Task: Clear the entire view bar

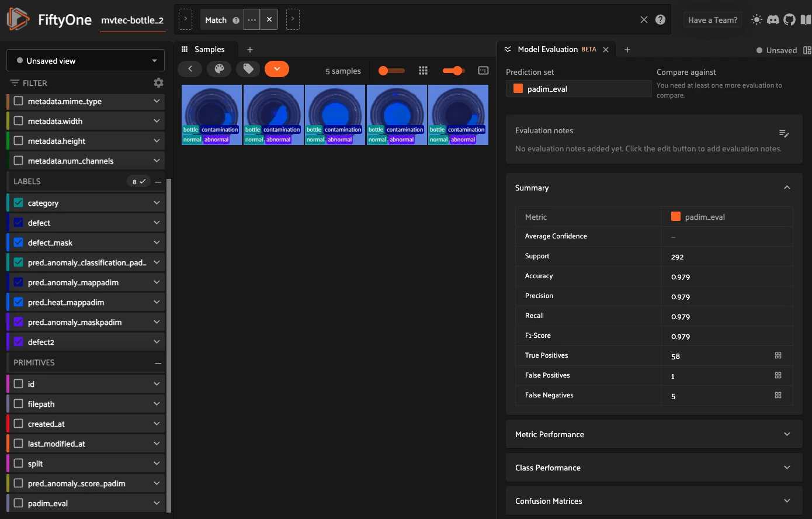Action: click(644, 20)
